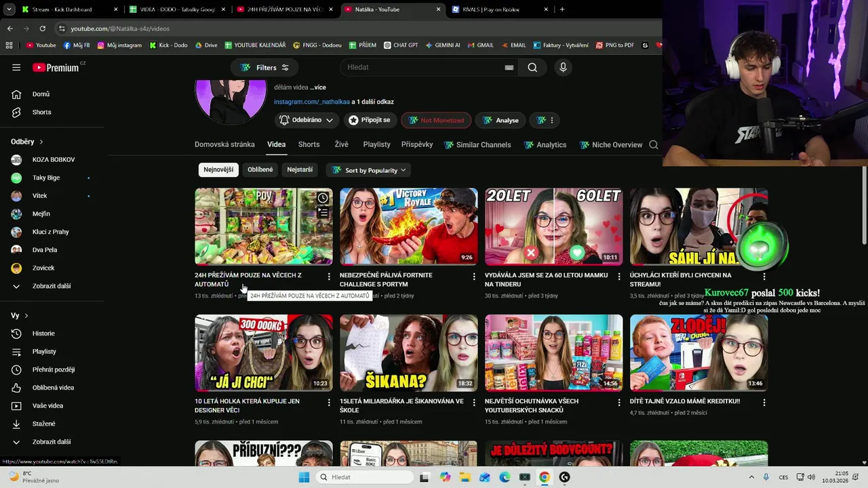Open KOZA BOBKOV subscription channel
Image resolution: width=868 pixels, height=488 pixels.
point(54,159)
